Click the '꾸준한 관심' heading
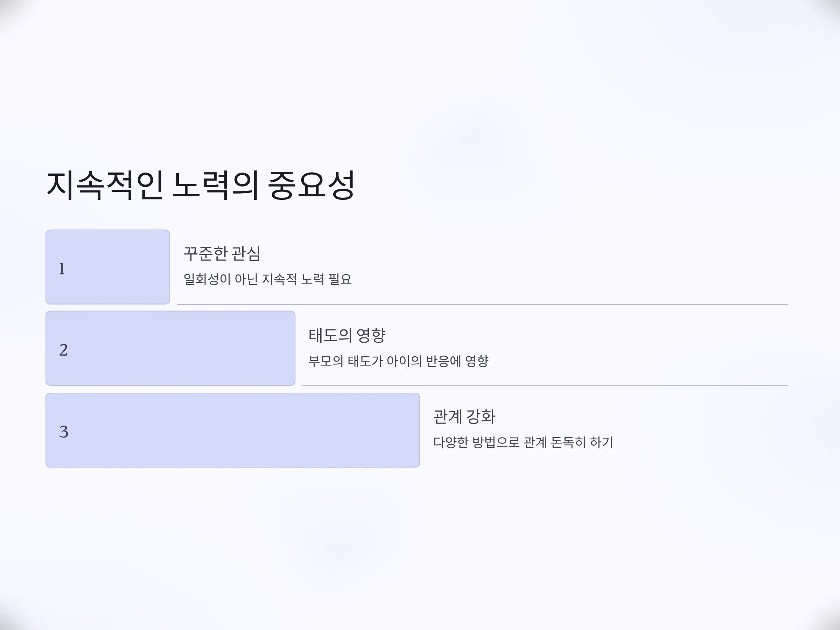This screenshot has height=630, width=840. coord(222,254)
